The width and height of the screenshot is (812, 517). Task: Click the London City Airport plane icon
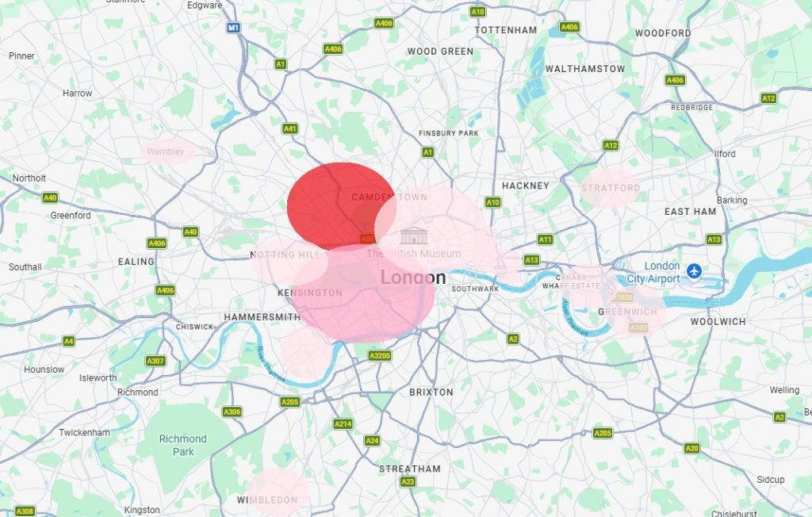pyautogui.click(x=695, y=271)
